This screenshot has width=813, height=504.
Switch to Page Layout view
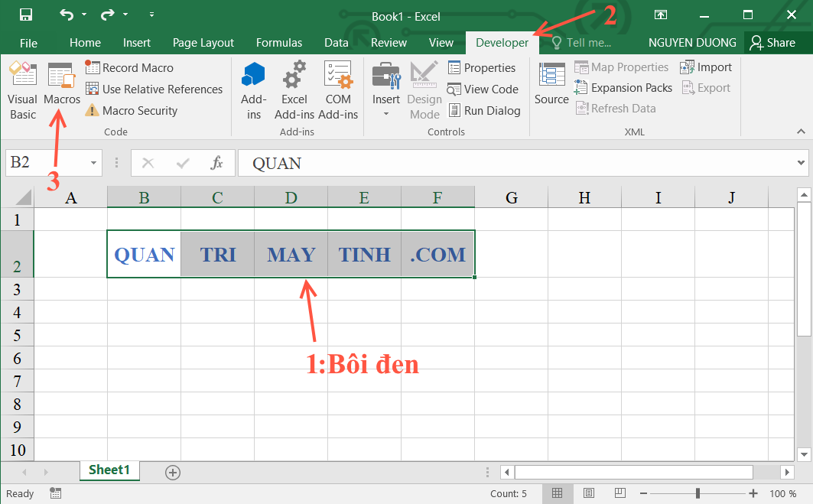coord(588,493)
